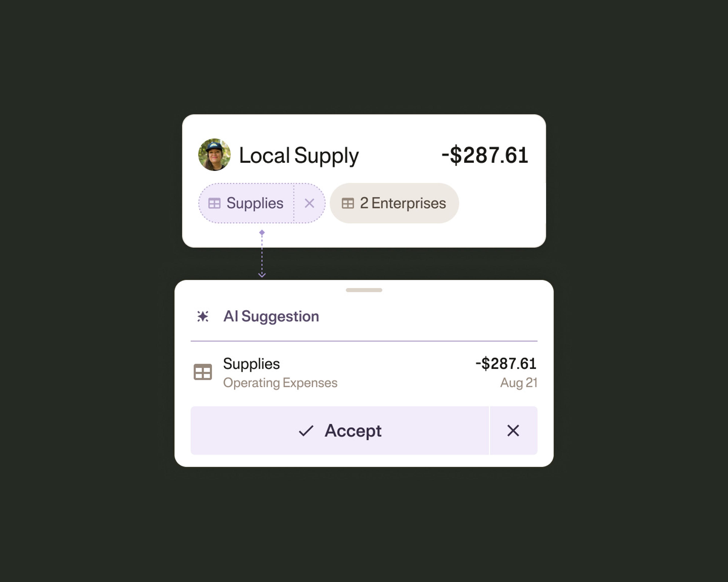The width and height of the screenshot is (728, 582).
Task: Click the Local Supply merchant name
Action: 299,156
